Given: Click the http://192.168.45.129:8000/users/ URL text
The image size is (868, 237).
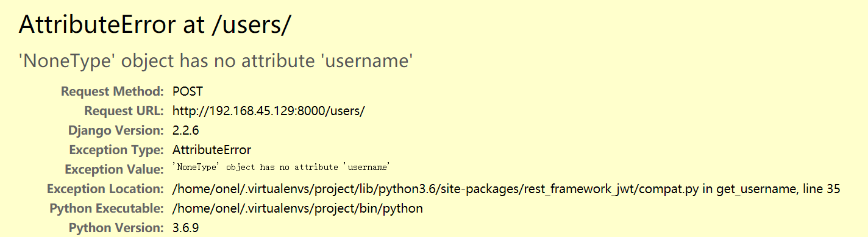Looking at the screenshot, I should point(269,111).
